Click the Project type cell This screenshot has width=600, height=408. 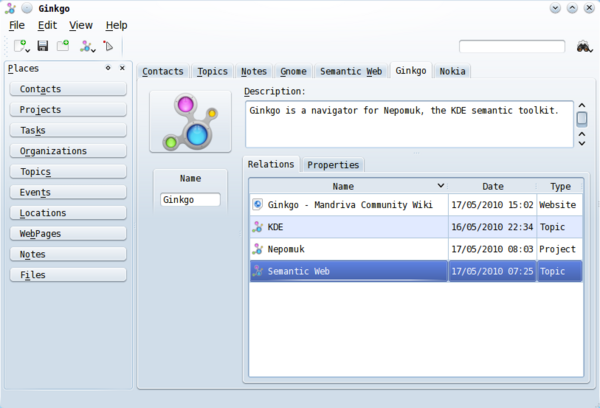(559, 249)
